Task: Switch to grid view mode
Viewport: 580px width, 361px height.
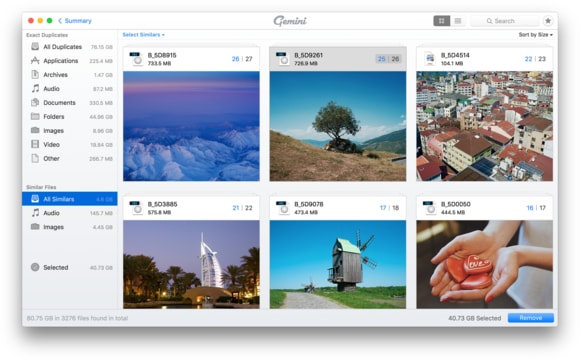Action: (x=441, y=21)
